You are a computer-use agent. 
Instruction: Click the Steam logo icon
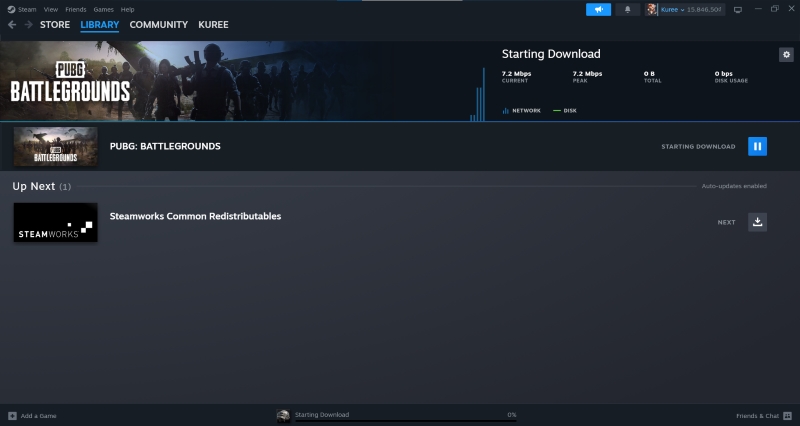[x=11, y=9]
